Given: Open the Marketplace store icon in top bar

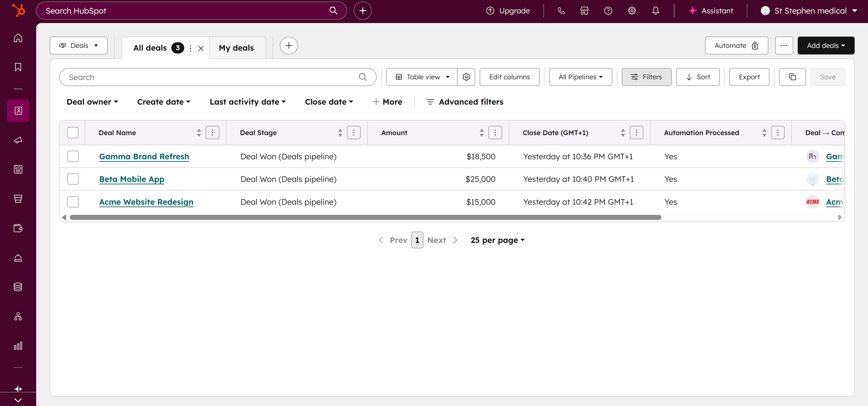Looking at the screenshot, I should click(x=584, y=10).
